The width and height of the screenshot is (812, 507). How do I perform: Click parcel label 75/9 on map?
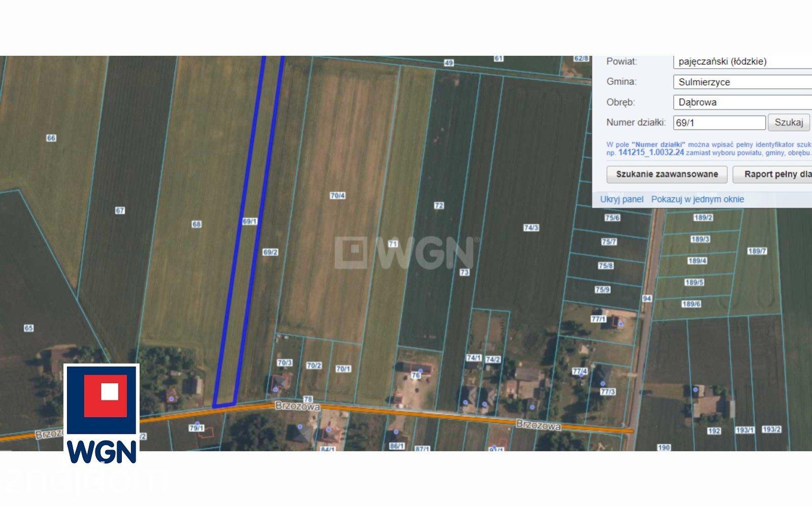pyautogui.click(x=602, y=290)
